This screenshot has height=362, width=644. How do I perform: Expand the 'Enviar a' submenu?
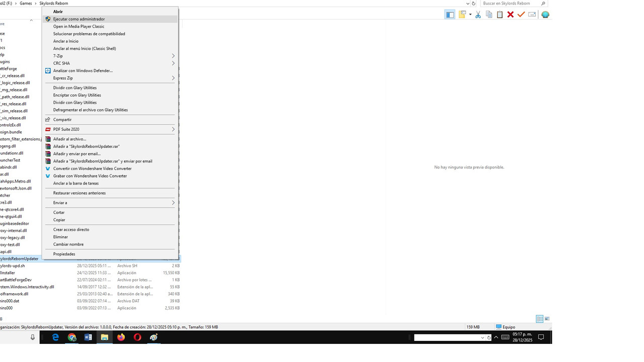pyautogui.click(x=110, y=203)
